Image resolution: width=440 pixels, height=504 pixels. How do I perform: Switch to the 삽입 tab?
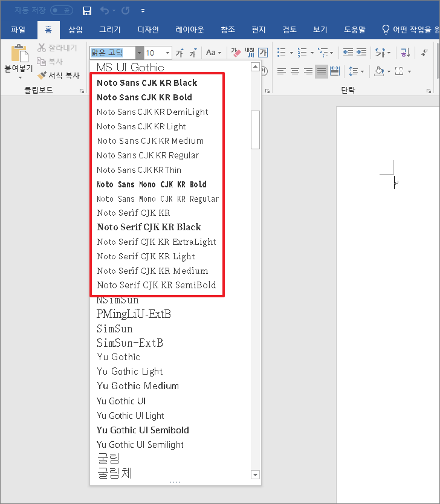(76, 30)
